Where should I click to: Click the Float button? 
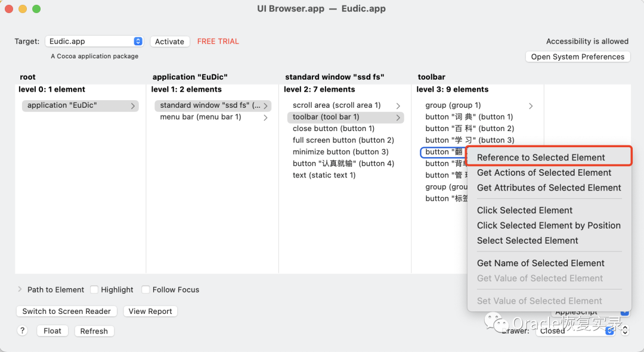(x=52, y=331)
